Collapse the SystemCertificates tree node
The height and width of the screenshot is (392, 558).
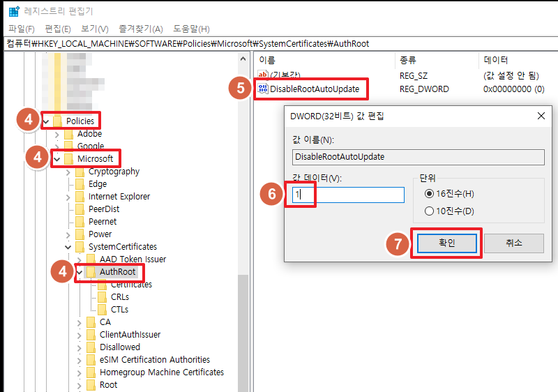click(68, 247)
